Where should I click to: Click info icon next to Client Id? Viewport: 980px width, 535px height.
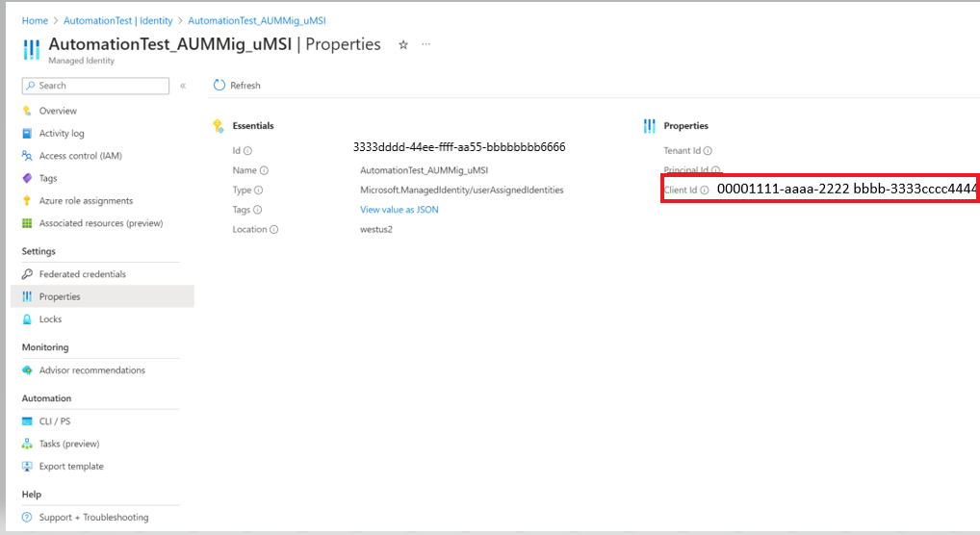[x=705, y=190]
